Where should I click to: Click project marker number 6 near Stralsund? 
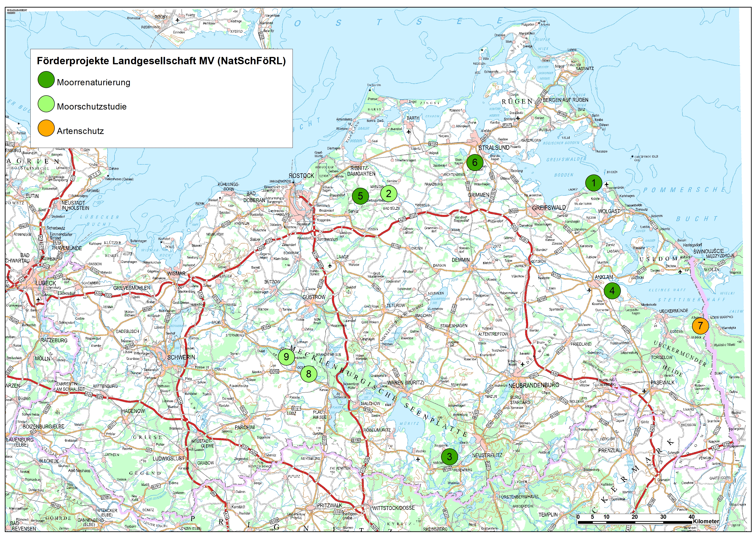tap(475, 162)
